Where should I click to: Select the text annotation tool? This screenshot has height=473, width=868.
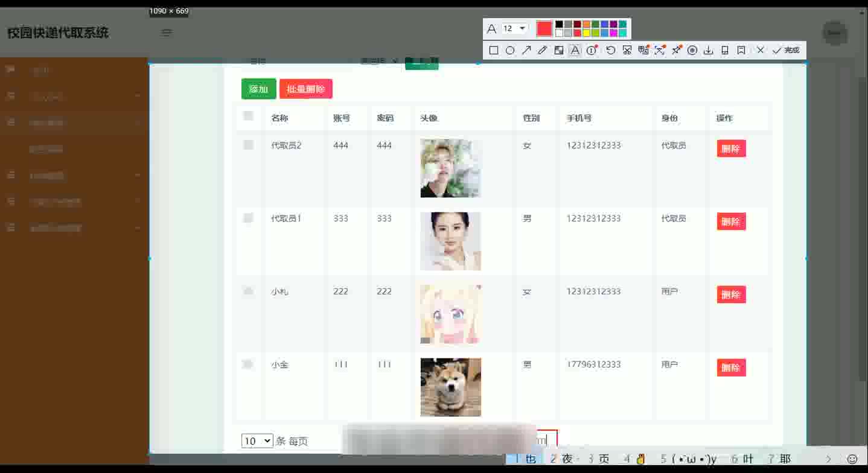[x=575, y=51]
